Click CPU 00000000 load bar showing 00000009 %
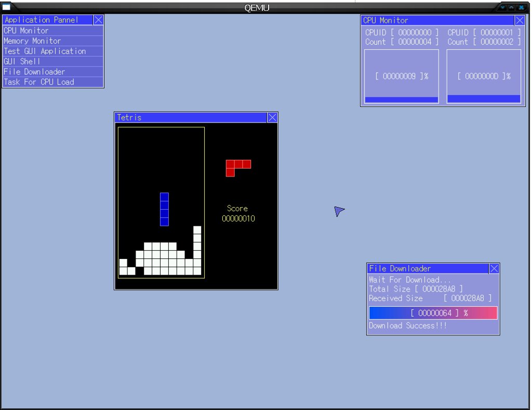Viewport: 532px width, 410px height. pos(402,76)
